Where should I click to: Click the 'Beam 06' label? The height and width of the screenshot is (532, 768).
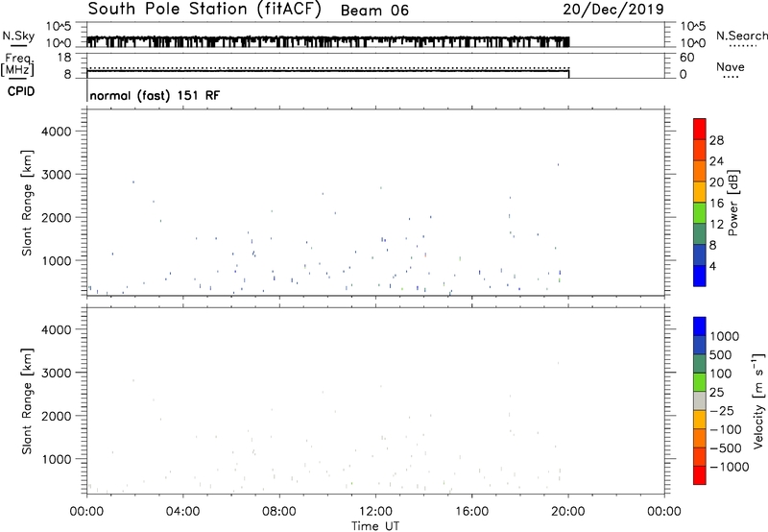(x=374, y=11)
